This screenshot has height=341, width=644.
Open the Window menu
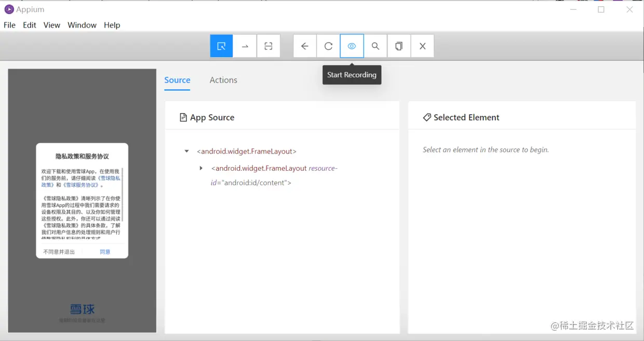pyautogui.click(x=82, y=25)
